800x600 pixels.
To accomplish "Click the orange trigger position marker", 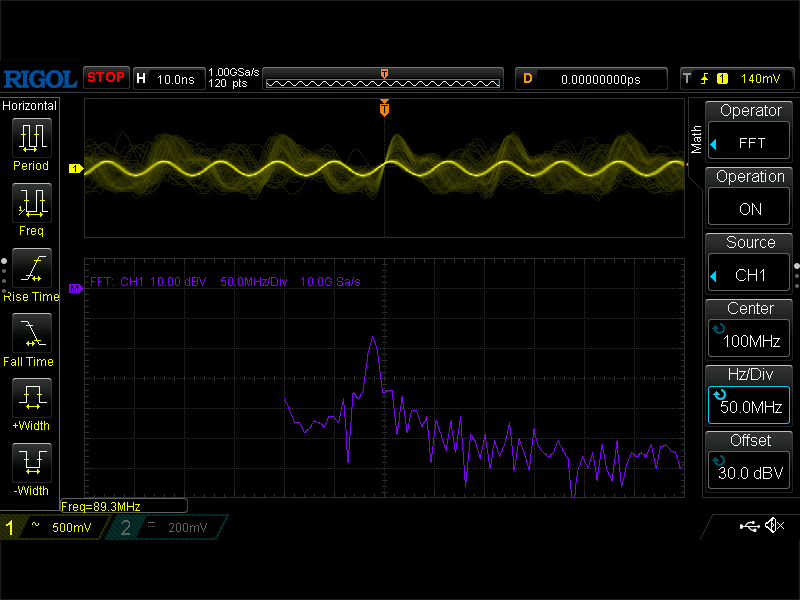I will (384, 108).
